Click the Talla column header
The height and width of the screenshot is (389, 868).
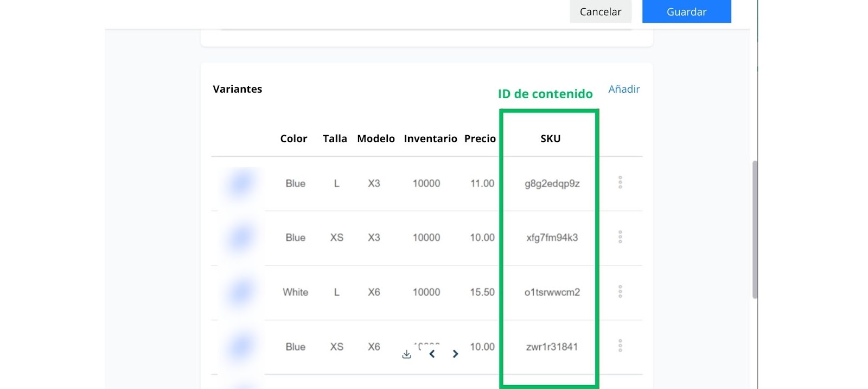[335, 139]
